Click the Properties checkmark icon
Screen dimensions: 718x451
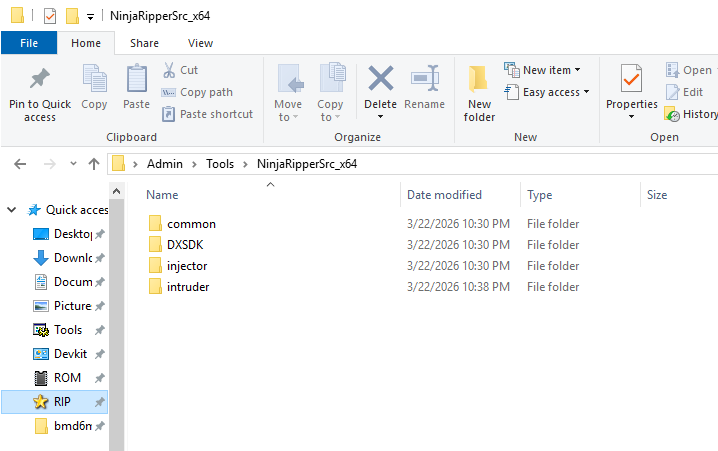point(631,78)
